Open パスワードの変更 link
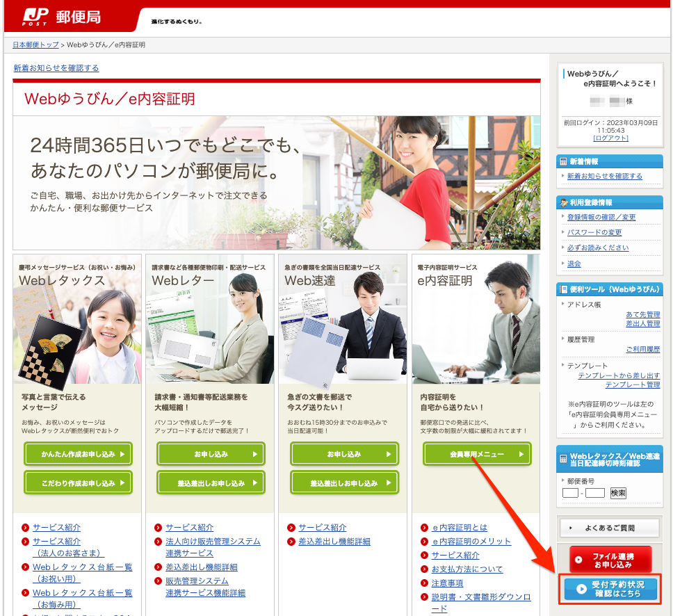 point(594,232)
